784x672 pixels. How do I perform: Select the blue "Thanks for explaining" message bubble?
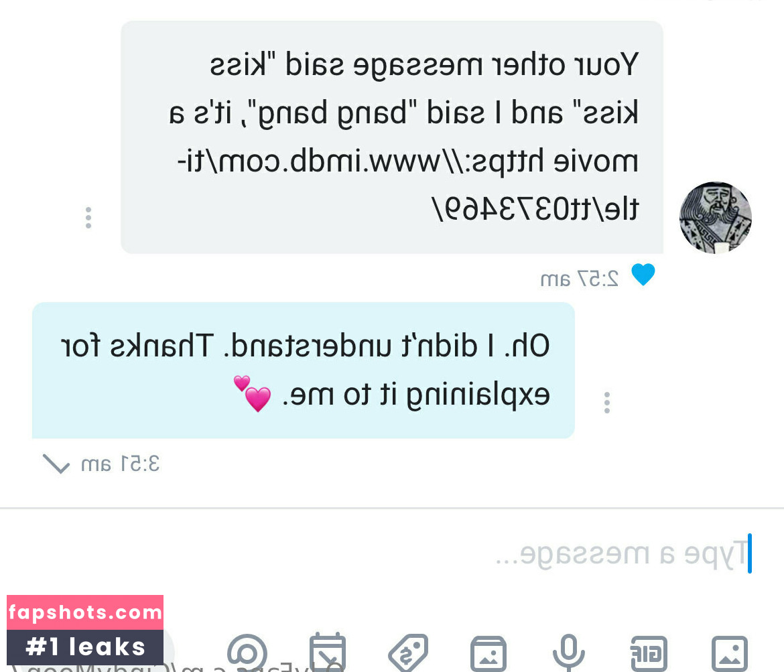(304, 370)
